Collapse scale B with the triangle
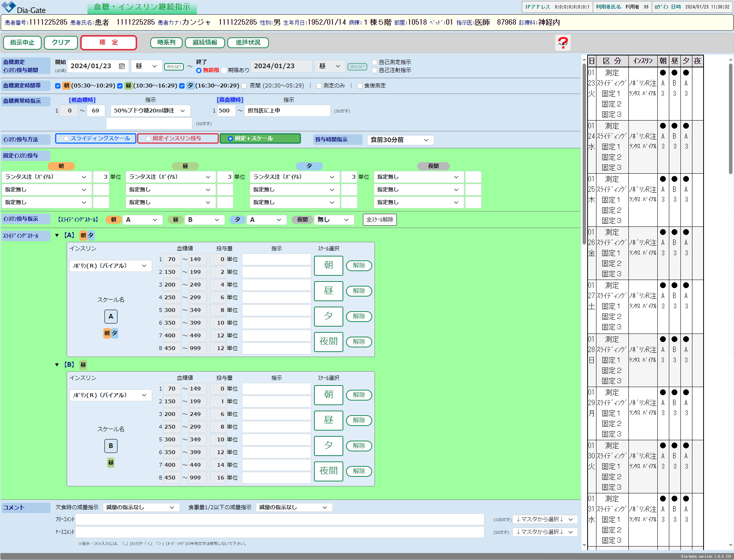 click(57, 365)
